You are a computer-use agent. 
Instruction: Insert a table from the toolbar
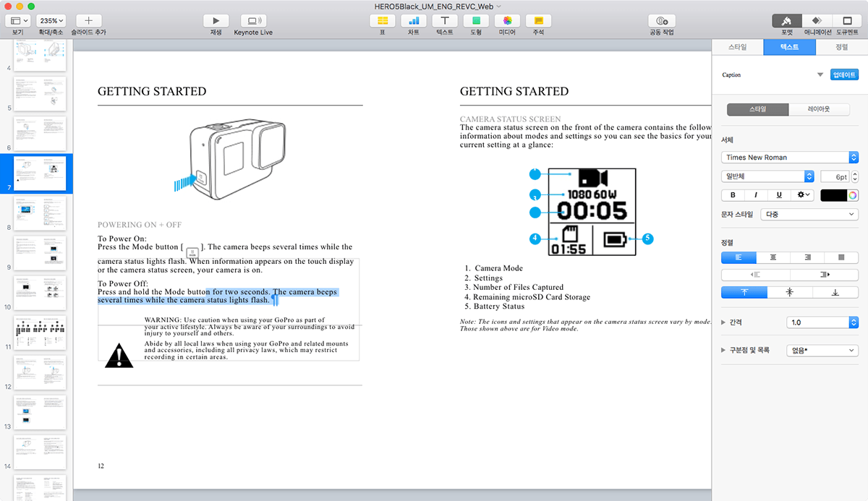pyautogui.click(x=383, y=21)
